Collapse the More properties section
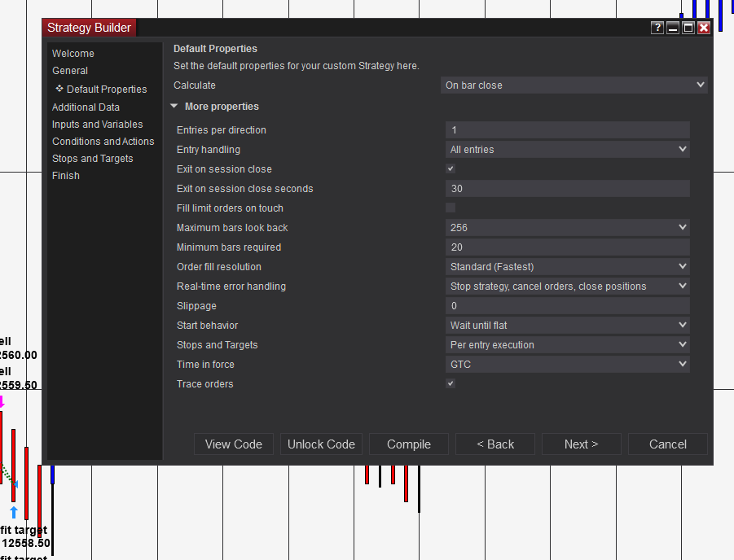The width and height of the screenshot is (734, 560). click(x=174, y=106)
